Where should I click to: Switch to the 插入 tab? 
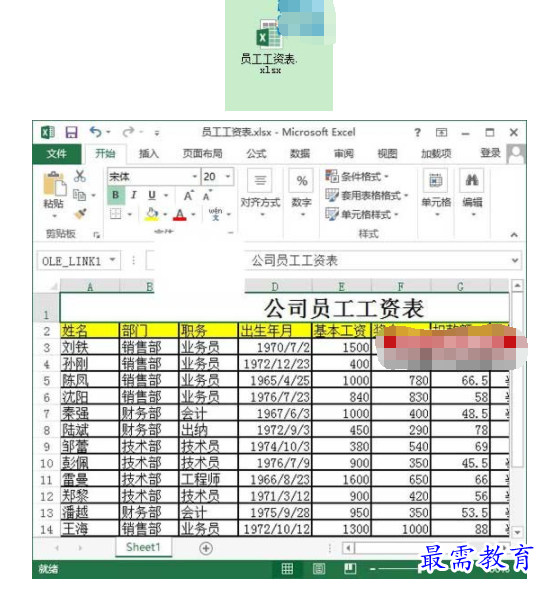149,154
